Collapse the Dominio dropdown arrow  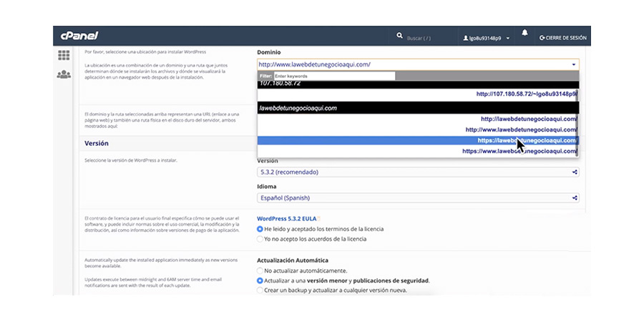pos(573,65)
